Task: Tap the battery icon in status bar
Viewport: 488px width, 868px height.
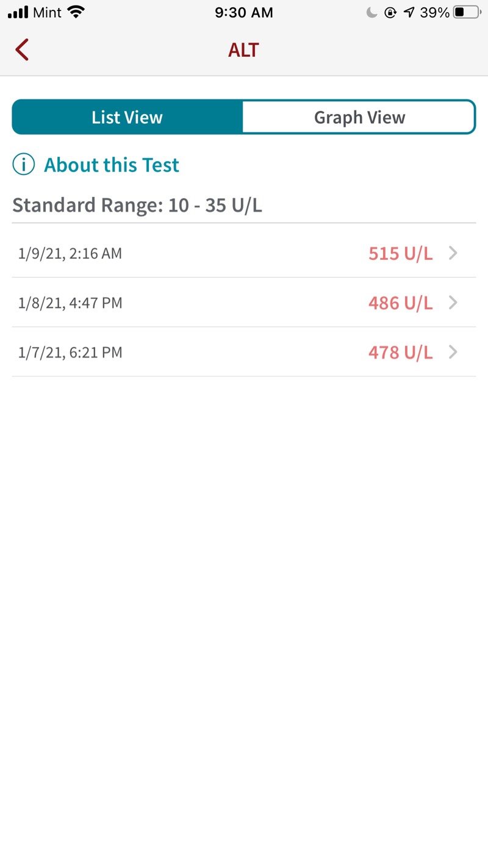Action: click(467, 12)
